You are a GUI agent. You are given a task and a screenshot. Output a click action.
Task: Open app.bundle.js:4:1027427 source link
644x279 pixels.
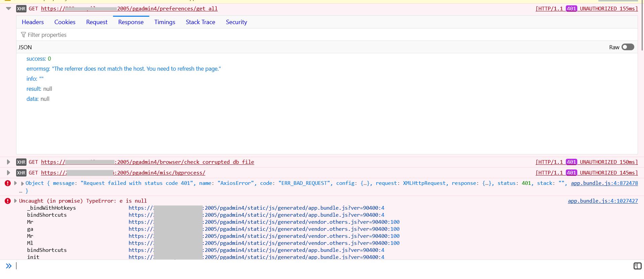(x=603, y=201)
